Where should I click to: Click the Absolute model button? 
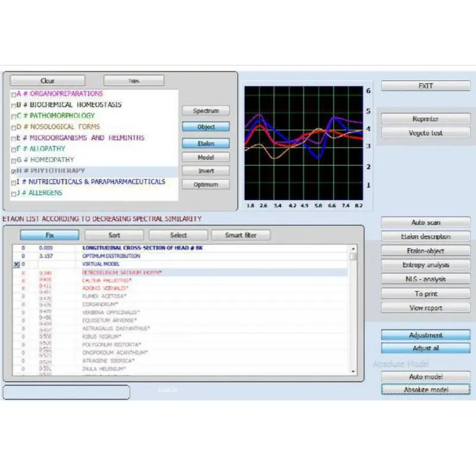pos(425,390)
